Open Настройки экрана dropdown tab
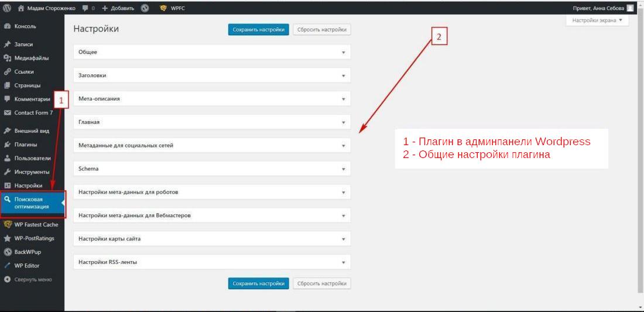This screenshot has height=312, width=644. [597, 20]
